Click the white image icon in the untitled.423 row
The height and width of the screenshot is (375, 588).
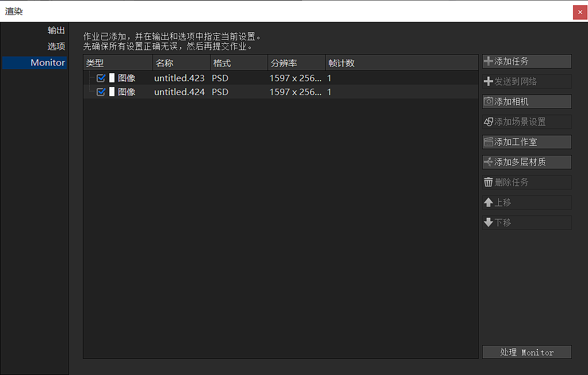click(112, 78)
